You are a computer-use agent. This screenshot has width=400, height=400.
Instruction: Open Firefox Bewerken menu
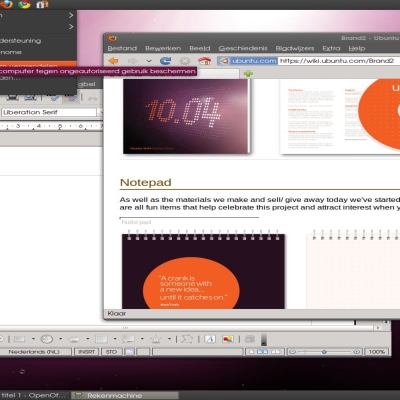pyautogui.click(x=163, y=48)
